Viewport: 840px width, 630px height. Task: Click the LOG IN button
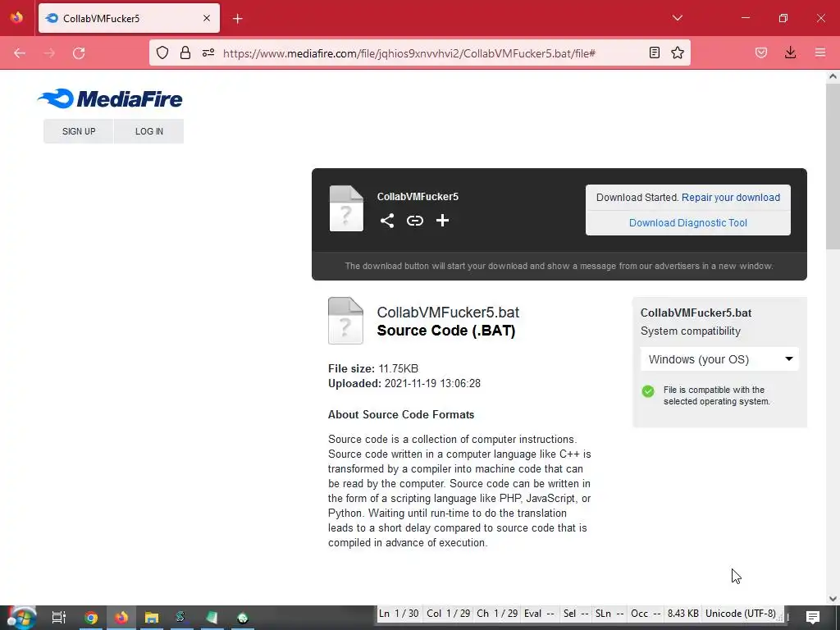(x=149, y=131)
